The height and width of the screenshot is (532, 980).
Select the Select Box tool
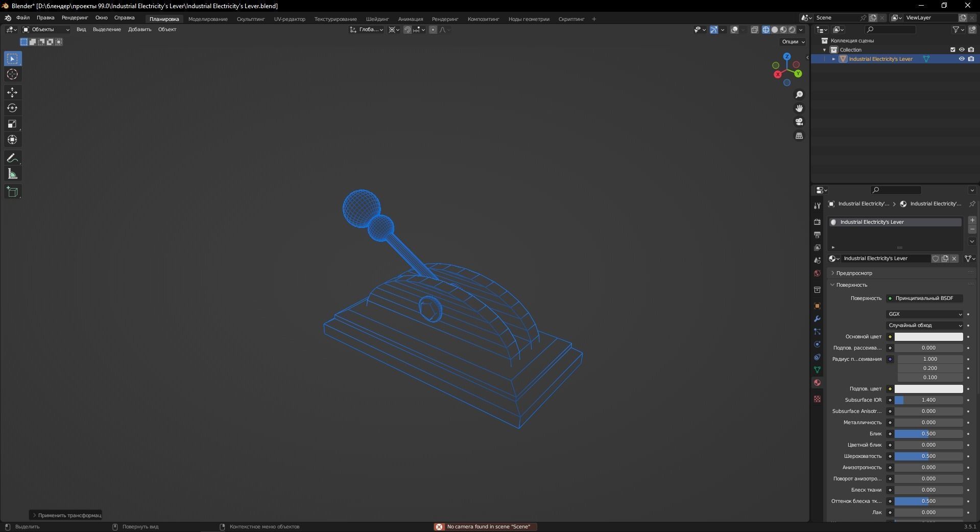pyautogui.click(x=12, y=59)
